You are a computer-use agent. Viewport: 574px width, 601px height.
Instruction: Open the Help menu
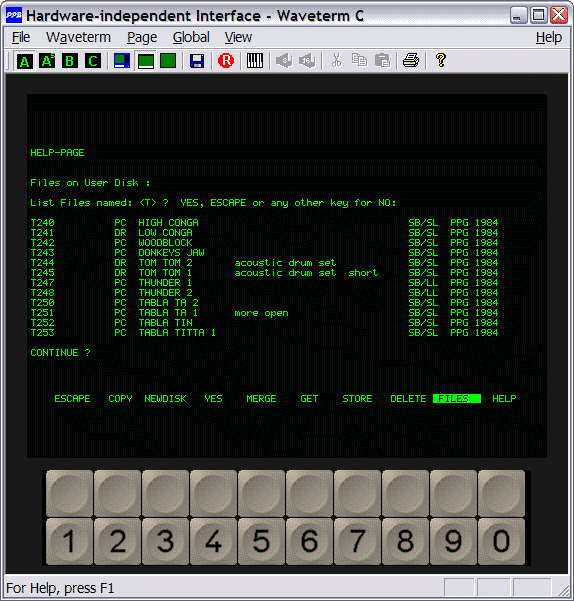(548, 37)
